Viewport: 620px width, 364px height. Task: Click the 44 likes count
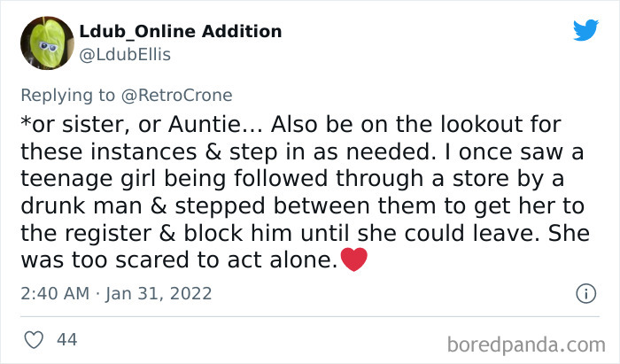pos(66,339)
